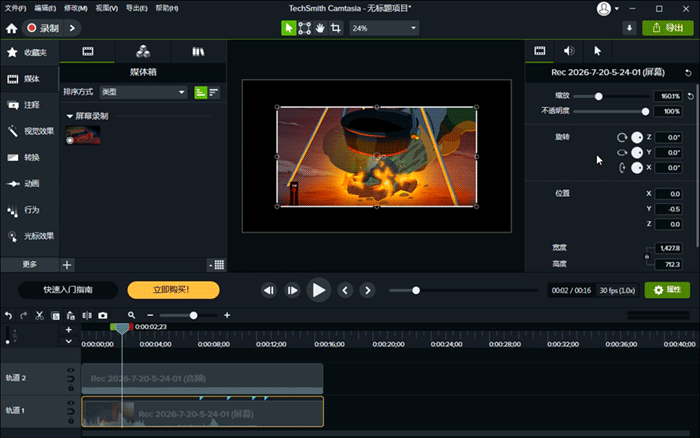This screenshot has height=438, width=700.
Task: Click the Y rotation value field
Action: [668, 153]
